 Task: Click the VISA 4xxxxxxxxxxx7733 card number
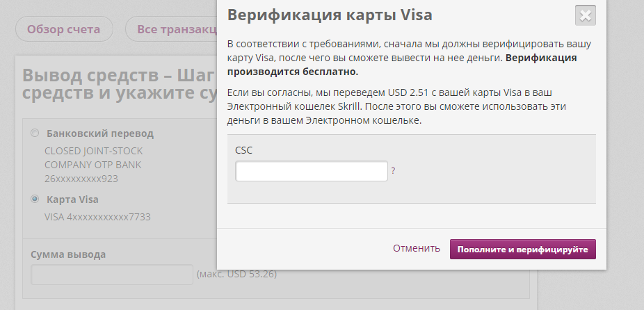pos(97,217)
